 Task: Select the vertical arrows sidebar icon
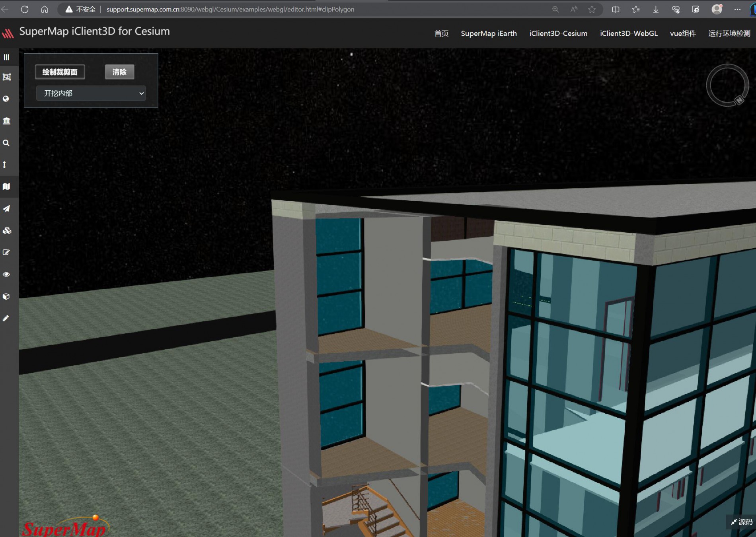pyautogui.click(x=4, y=165)
